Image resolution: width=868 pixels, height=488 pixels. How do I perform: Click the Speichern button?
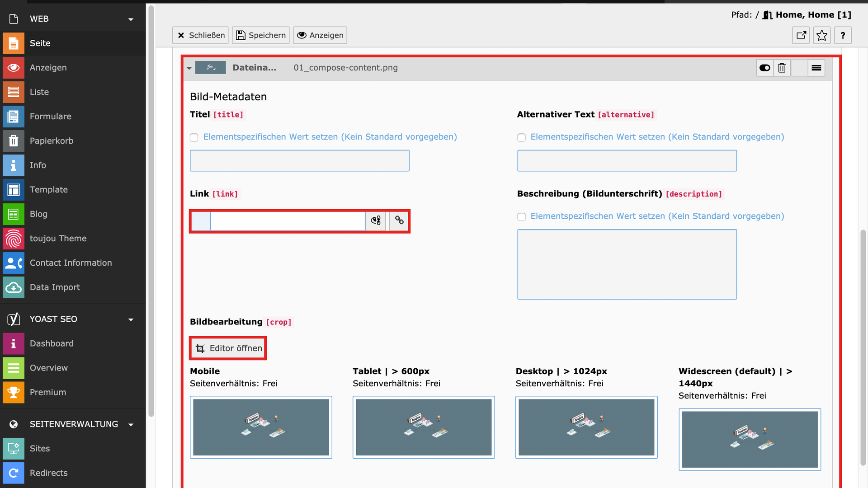(x=261, y=35)
